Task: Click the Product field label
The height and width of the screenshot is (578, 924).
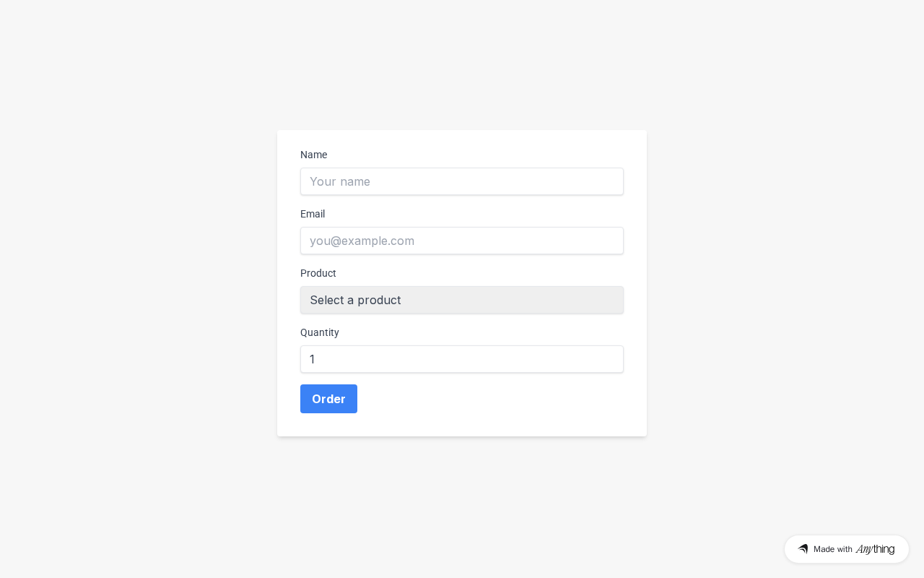Action: (318, 273)
